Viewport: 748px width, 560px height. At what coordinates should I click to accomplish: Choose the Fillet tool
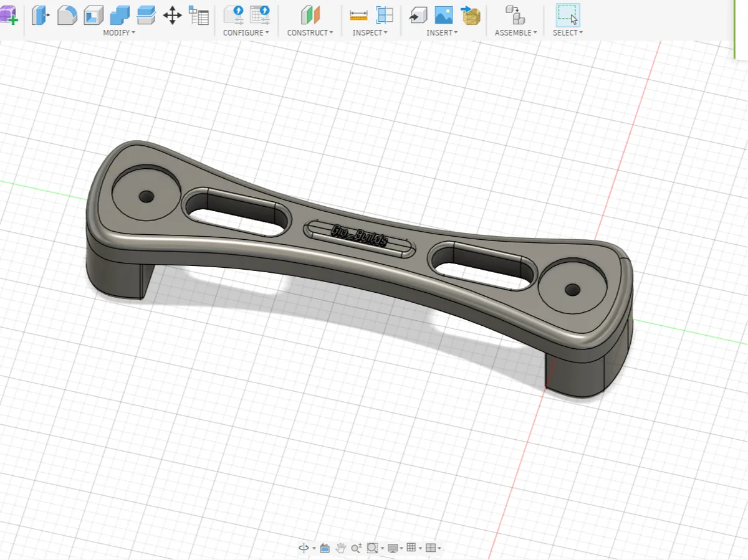click(67, 15)
